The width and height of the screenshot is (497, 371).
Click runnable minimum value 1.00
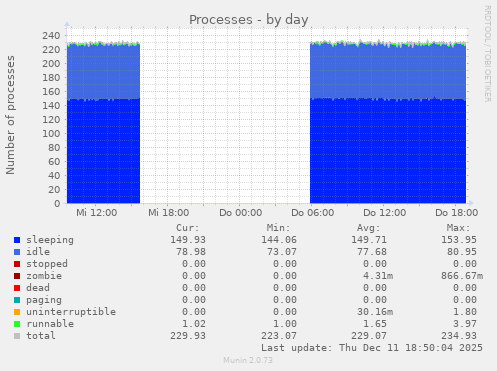coord(285,324)
